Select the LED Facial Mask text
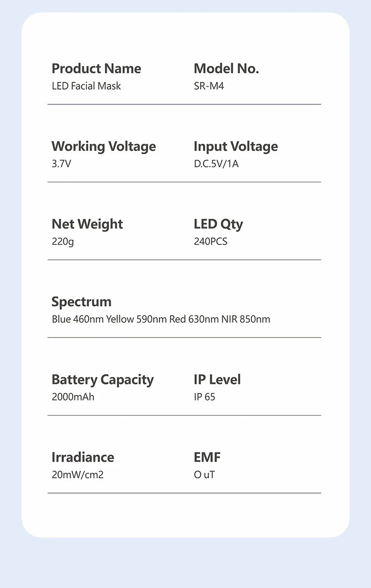 (86, 86)
